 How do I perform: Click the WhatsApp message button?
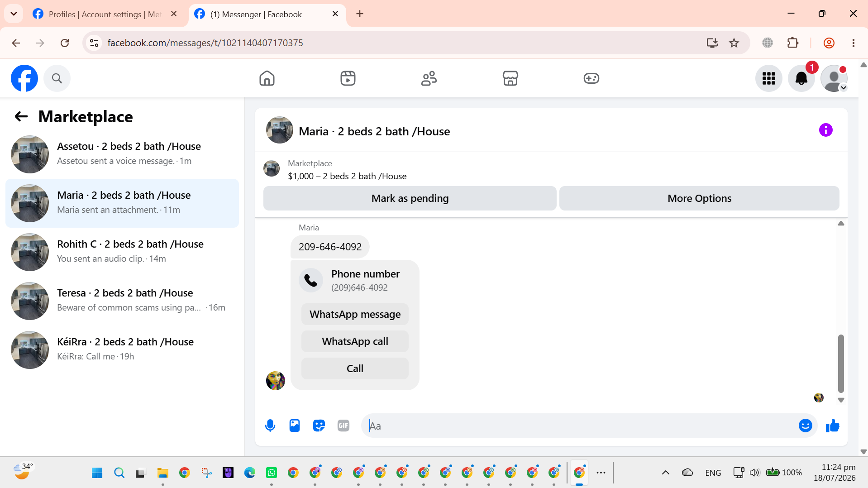pos(355,314)
